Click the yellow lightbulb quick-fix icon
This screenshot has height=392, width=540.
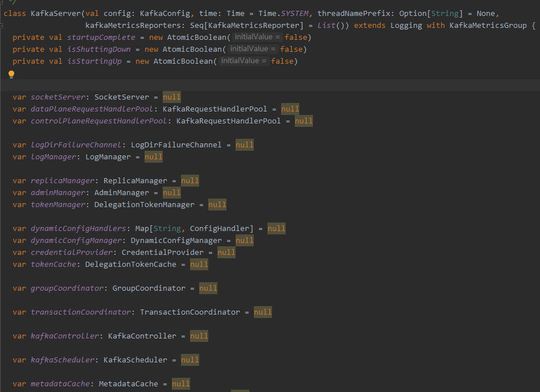coord(11,74)
